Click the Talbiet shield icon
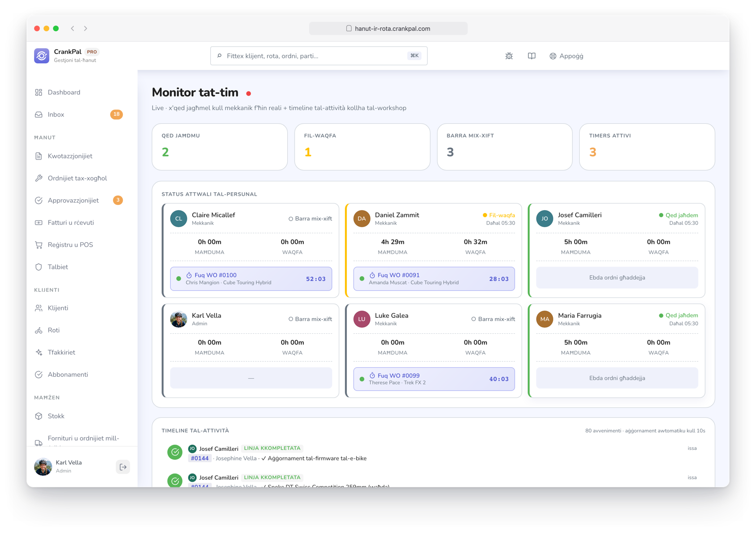Image resolution: width=756 pixels, height=534 pixels. click(39, 267)
